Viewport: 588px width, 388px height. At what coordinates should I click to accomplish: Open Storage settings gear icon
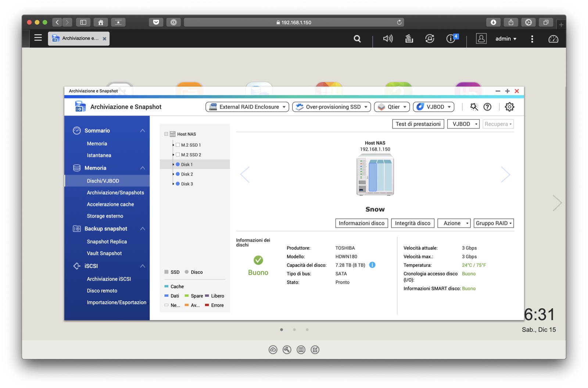509,107
